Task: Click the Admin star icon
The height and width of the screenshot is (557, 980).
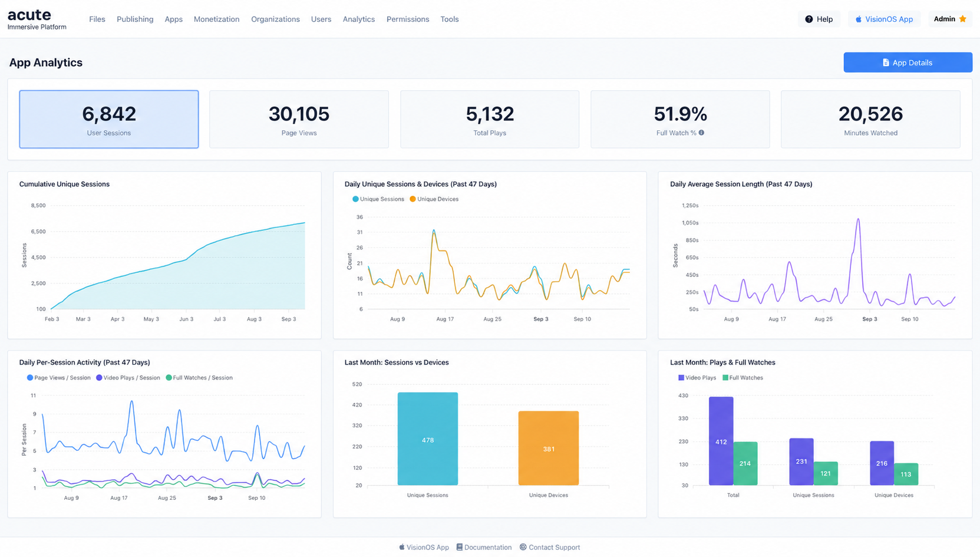Action: 963,19
